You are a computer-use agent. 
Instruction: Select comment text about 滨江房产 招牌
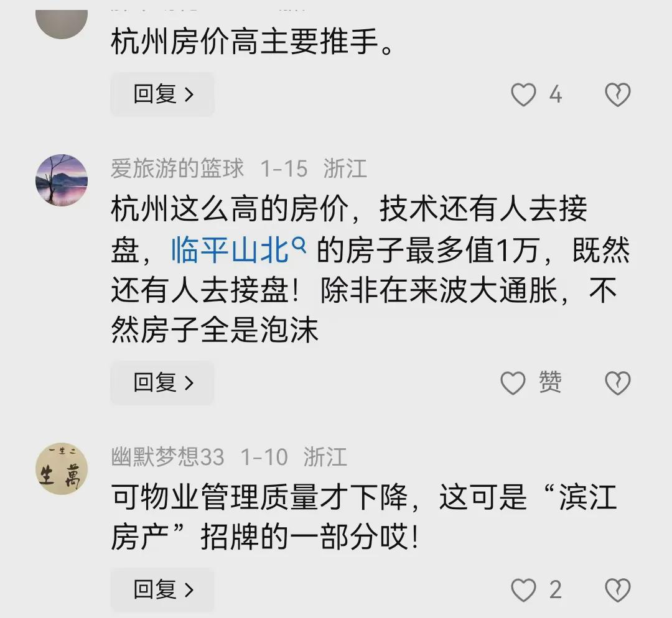click(x=364, y=517)
